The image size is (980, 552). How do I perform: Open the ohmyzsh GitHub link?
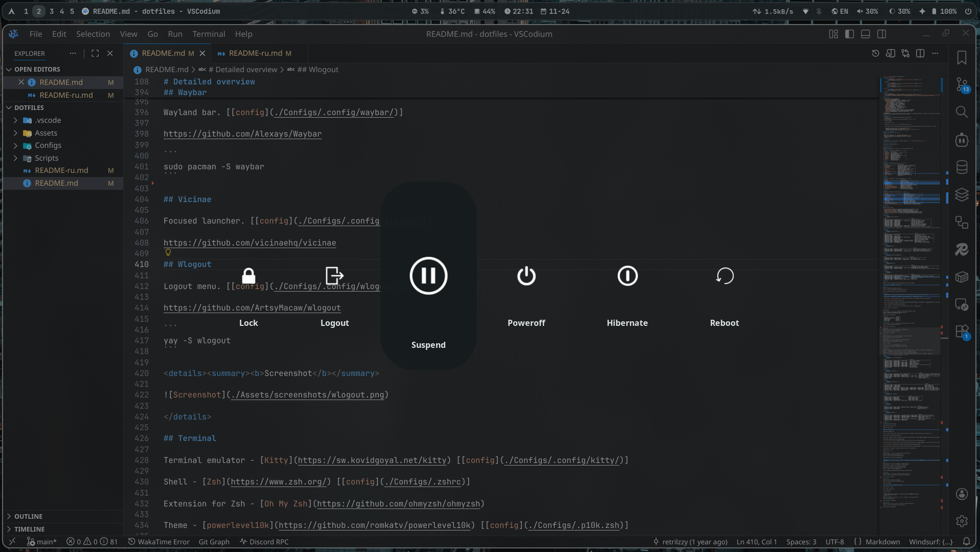coord(398,504)
